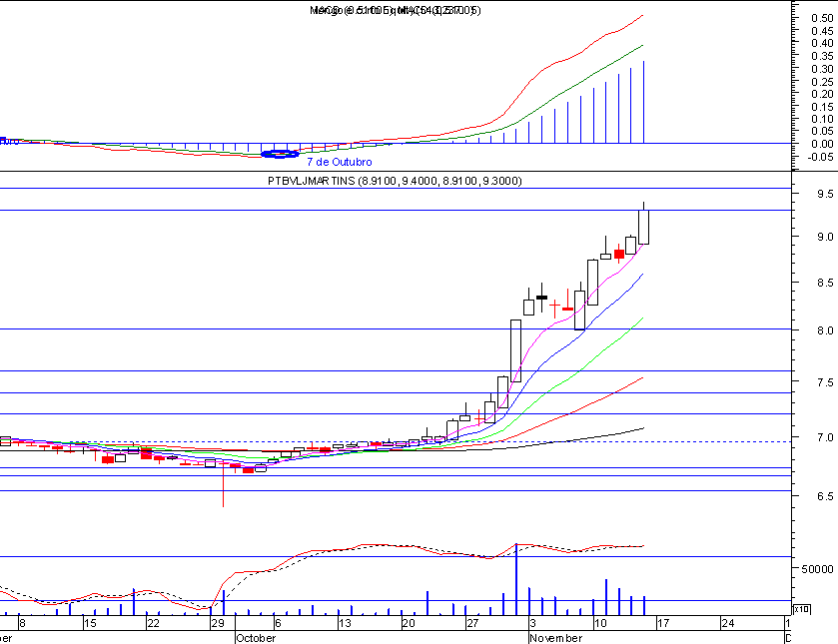Viewport: 838px width, 644px height.
Task: Click the 7.5 price axis label
Action: click(x=825, y=382)
